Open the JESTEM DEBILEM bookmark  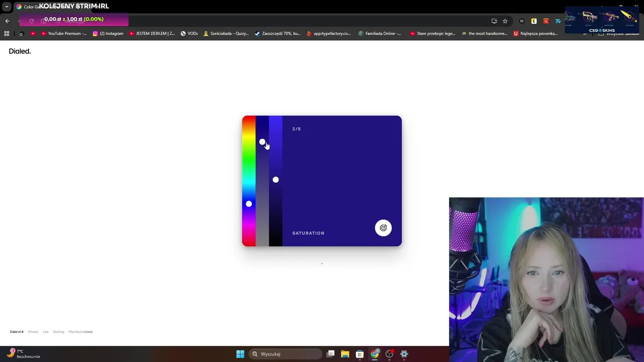(152, 34)
